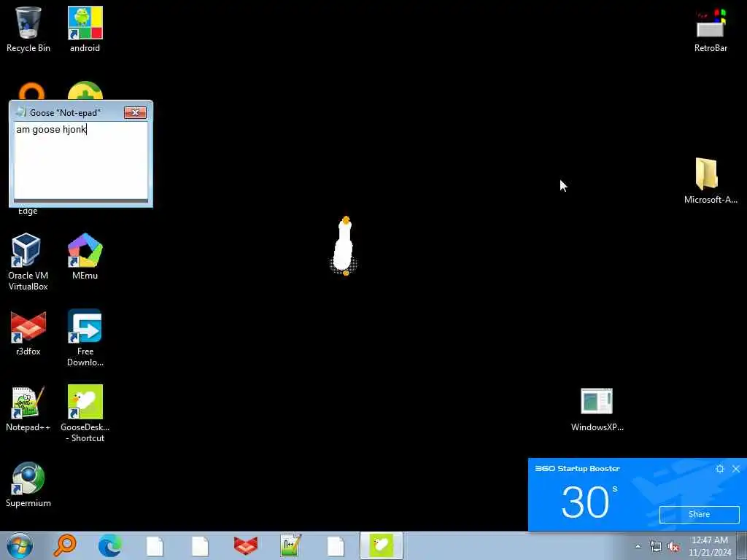Select the RetroBar desktop icon
Image resolution: width=747 pixels, height=560 pixels.
coord(711,29)
